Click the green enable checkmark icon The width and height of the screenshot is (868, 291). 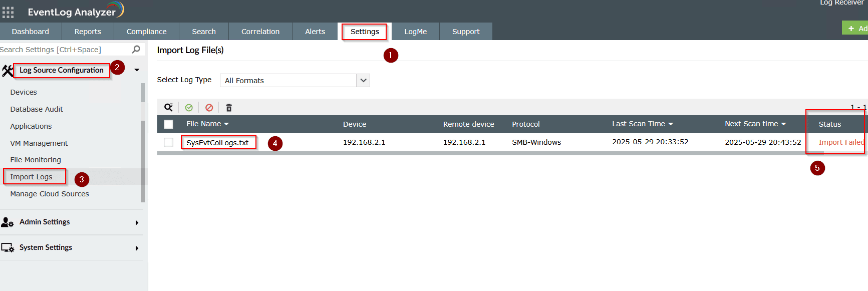[189, 108]
